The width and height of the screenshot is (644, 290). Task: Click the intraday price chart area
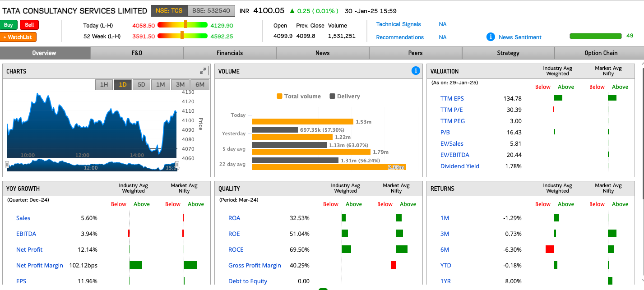[92, 125]
